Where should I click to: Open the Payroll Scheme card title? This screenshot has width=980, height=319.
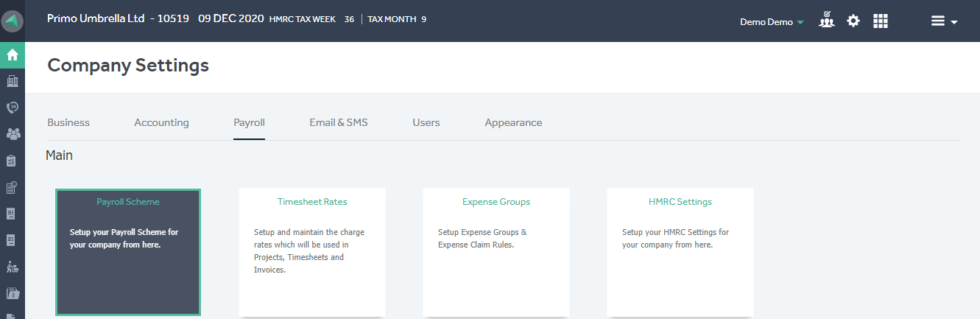coord(128,201)
